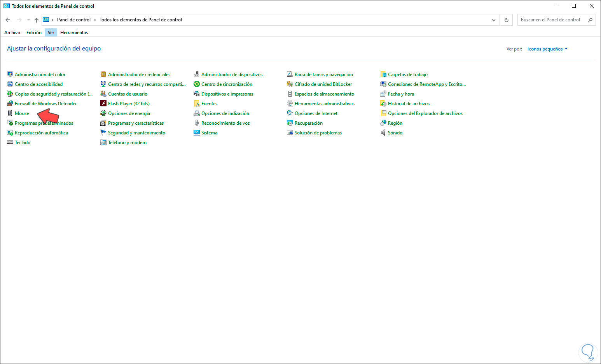Open Conexiones de RemoteApp y Escritorio link

(427, 84)
